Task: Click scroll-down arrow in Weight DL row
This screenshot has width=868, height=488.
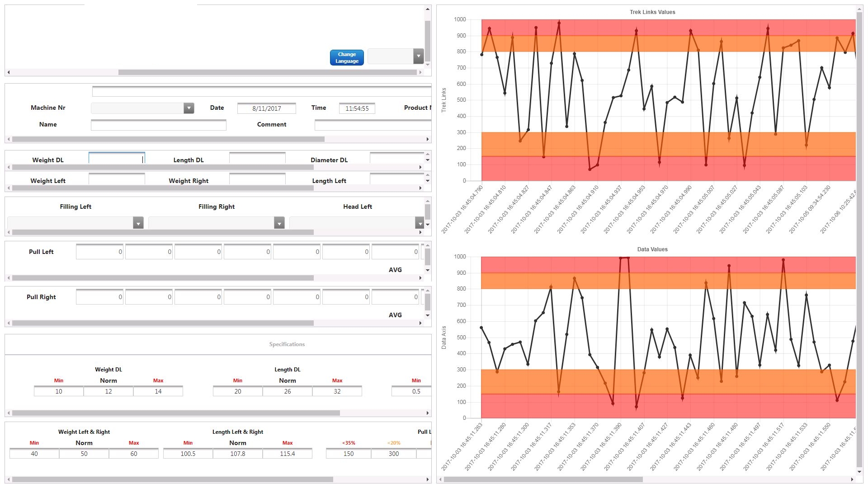Action: (x=428, y=160)
